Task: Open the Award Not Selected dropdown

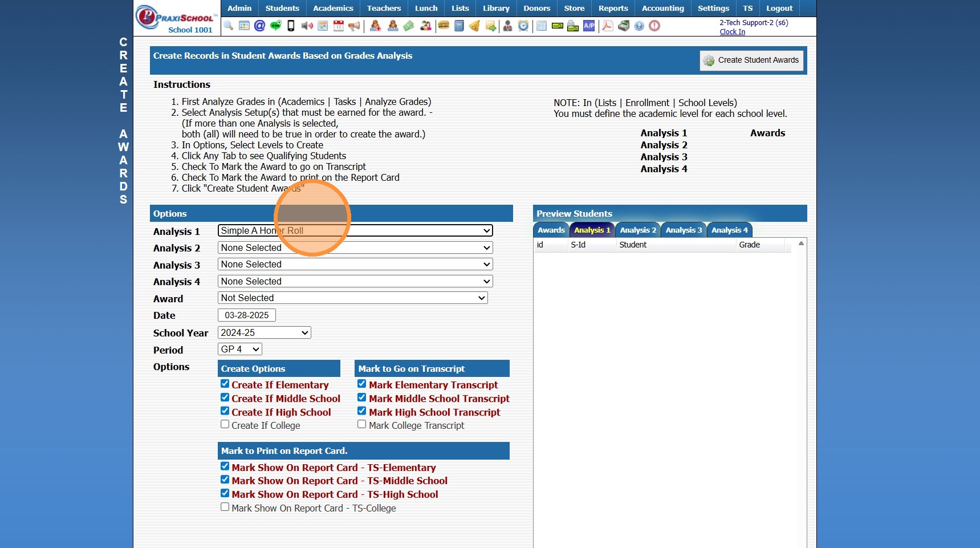Action: click(352, 298)
